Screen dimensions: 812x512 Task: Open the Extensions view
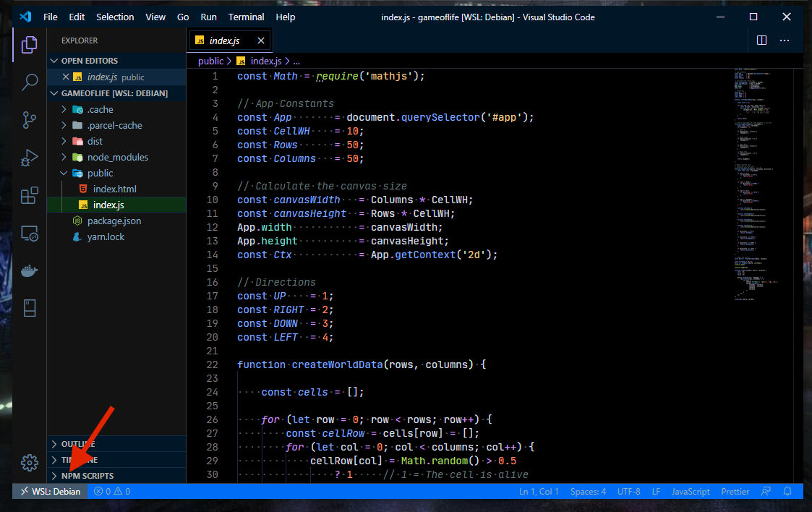tap(29, 195)
